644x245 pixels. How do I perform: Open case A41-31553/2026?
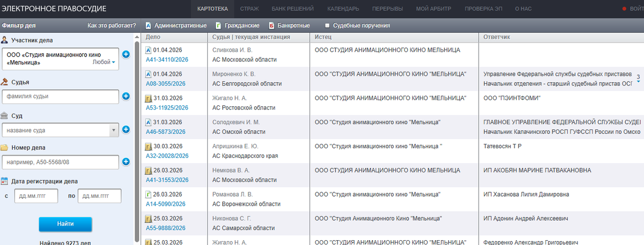tap(167, 180)
